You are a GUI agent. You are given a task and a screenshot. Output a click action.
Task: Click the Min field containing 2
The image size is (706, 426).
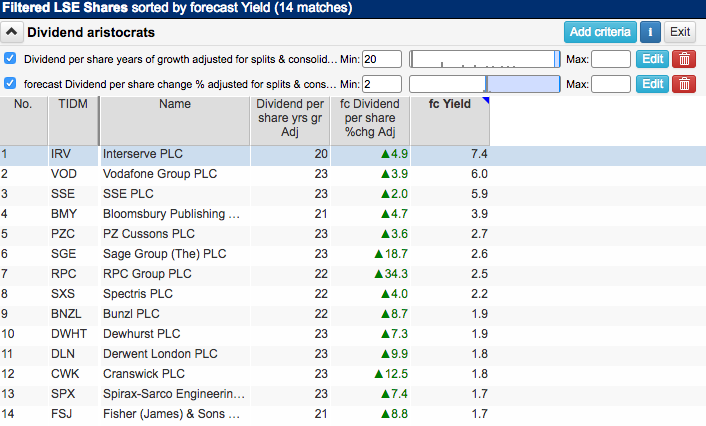(382, 84)
